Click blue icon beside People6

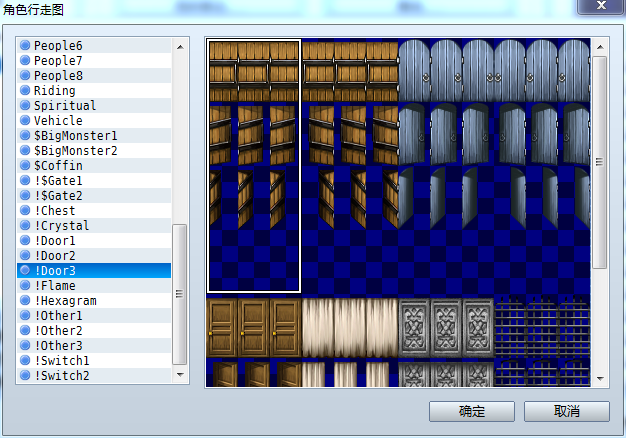25,45
